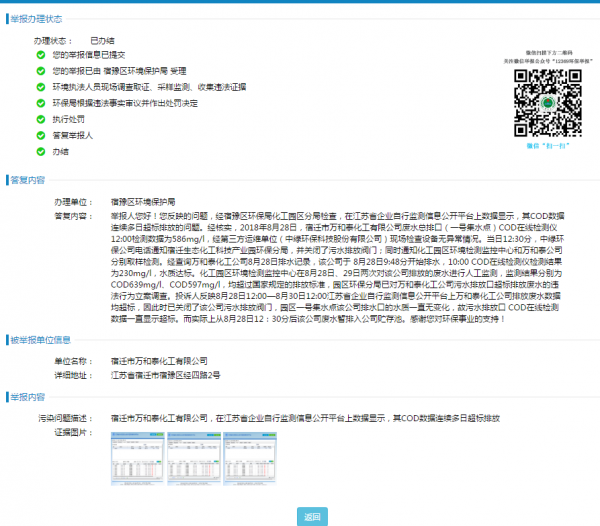The image size is (600, 526).
Task: Click the green check next to 办结
Action: point(40,151)
